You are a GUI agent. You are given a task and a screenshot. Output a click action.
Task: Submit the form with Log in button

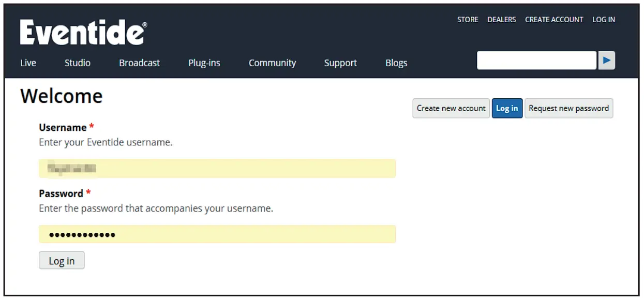pos(62,261)
